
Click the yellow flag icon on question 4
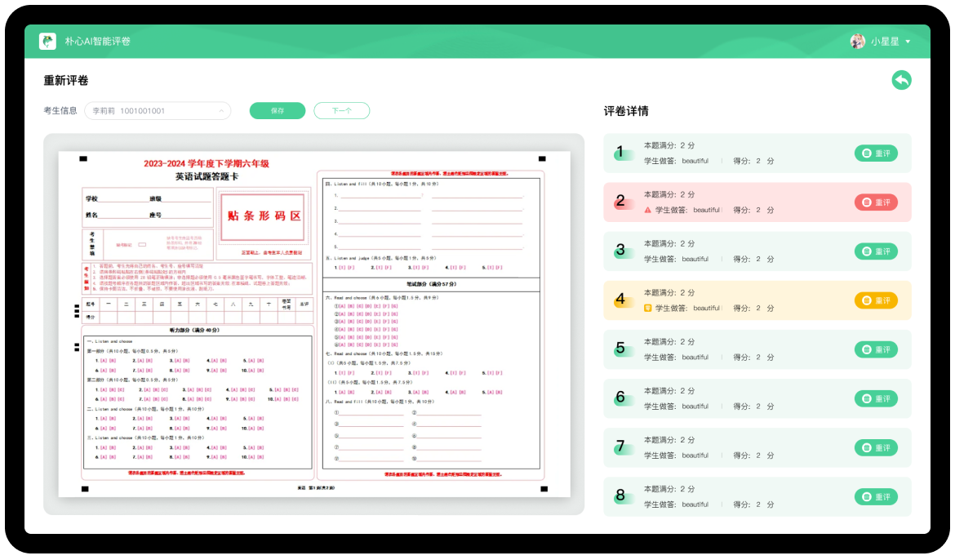[x=648, y=308]
